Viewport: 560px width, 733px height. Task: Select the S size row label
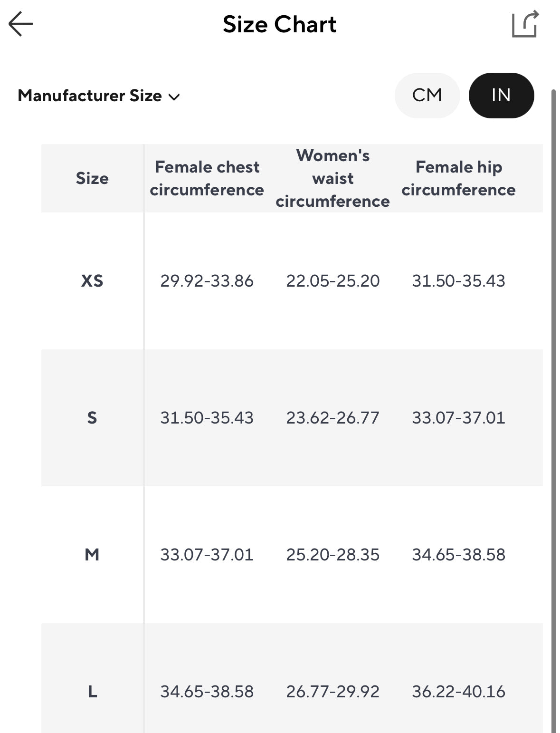[x=92, y=417]
